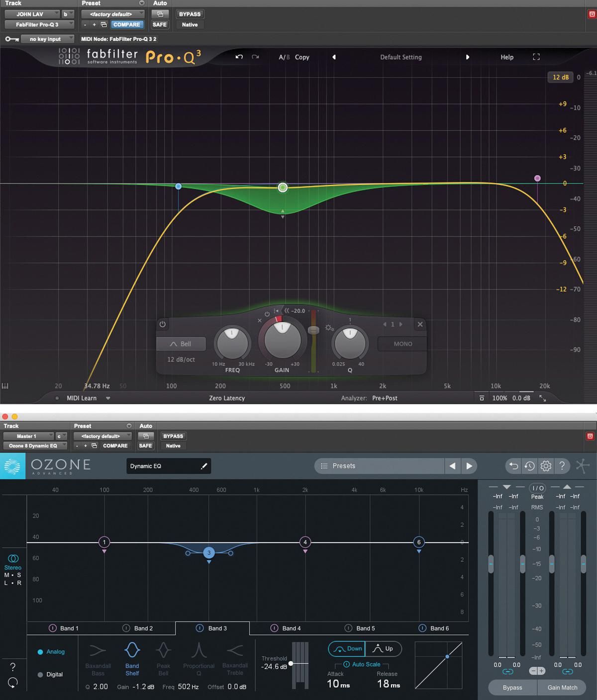The image size is (597, 700).
Task: Click Copy for A/B states
Action: (x=302, y=57)
